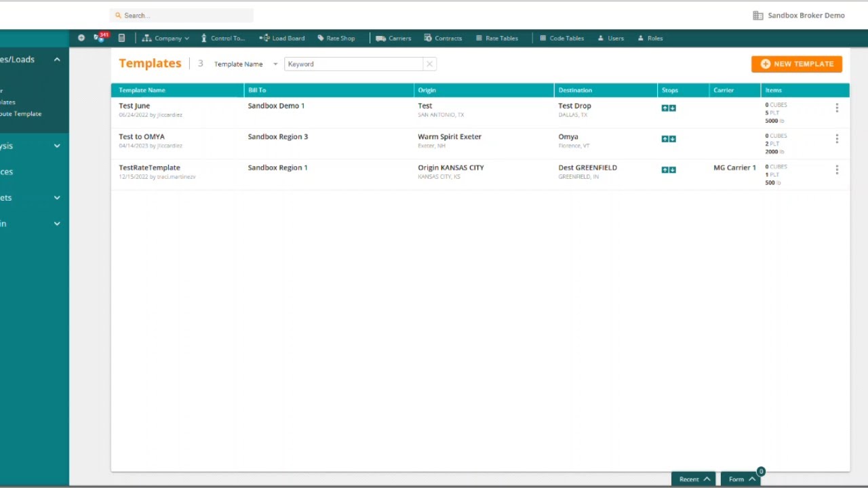Open Carriers from the navigation bar
Screen dimensions: 868x488
[393, 38]
